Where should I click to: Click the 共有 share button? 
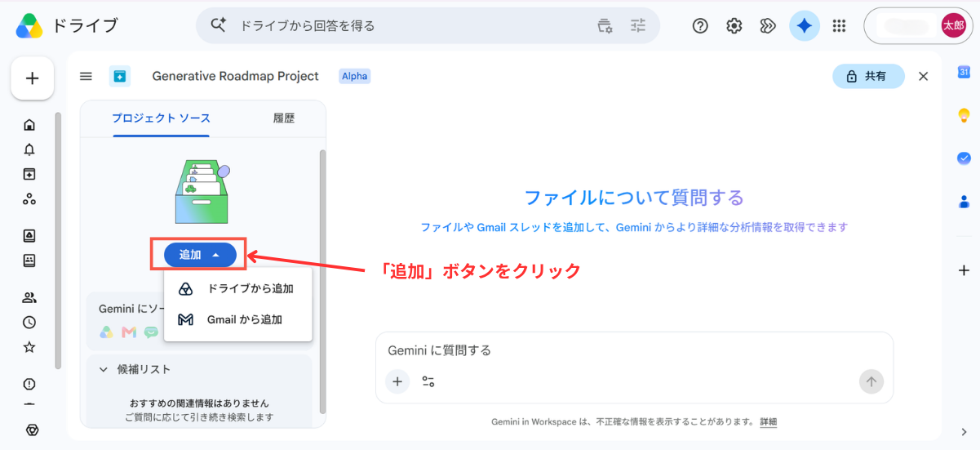tap(868, 76)
